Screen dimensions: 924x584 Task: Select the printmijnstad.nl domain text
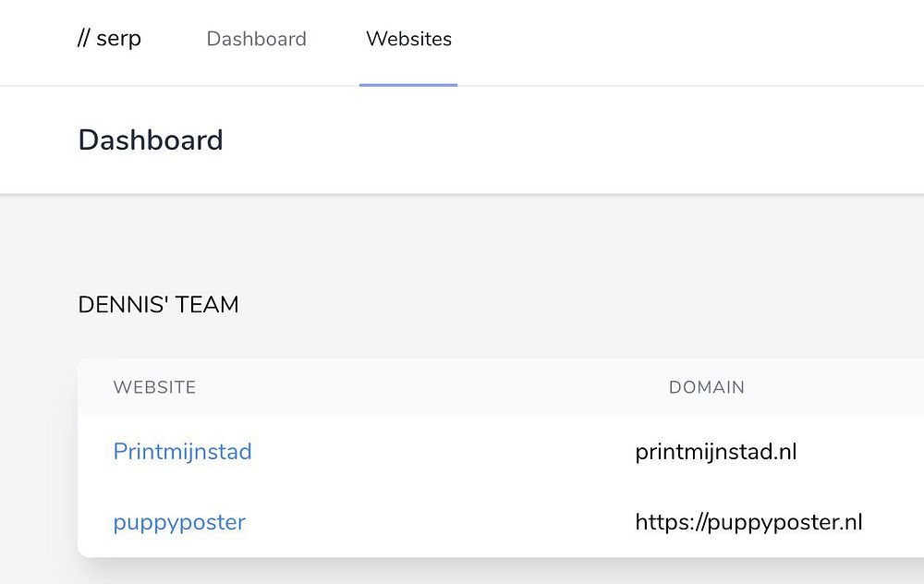click(715, 452)
